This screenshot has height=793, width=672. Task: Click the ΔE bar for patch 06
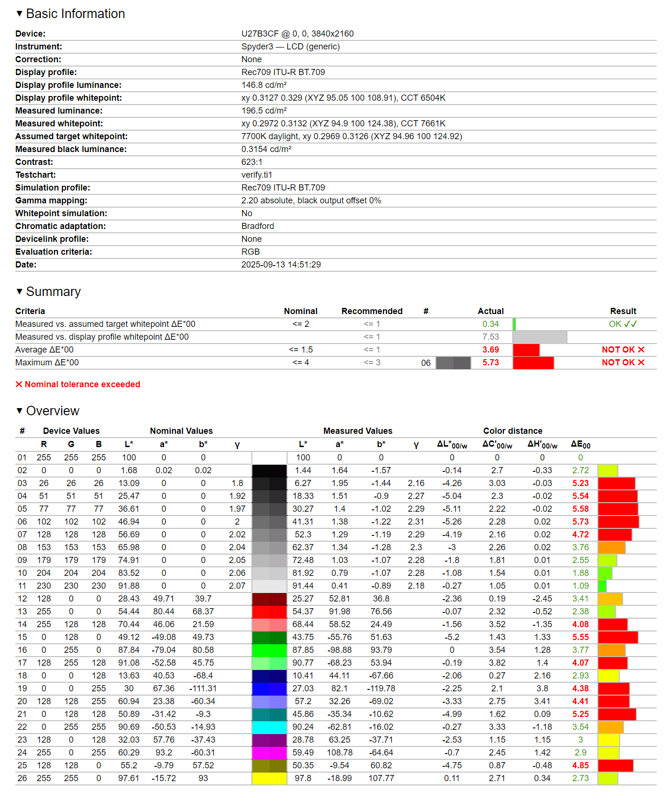click(x=618, y=522)
